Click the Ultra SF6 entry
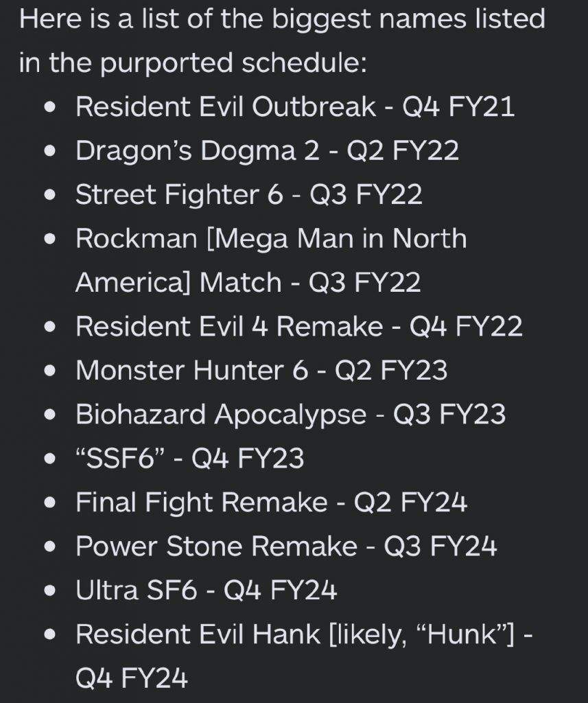The width and height of the screenshot is (588, 703). tap(206, 590)
